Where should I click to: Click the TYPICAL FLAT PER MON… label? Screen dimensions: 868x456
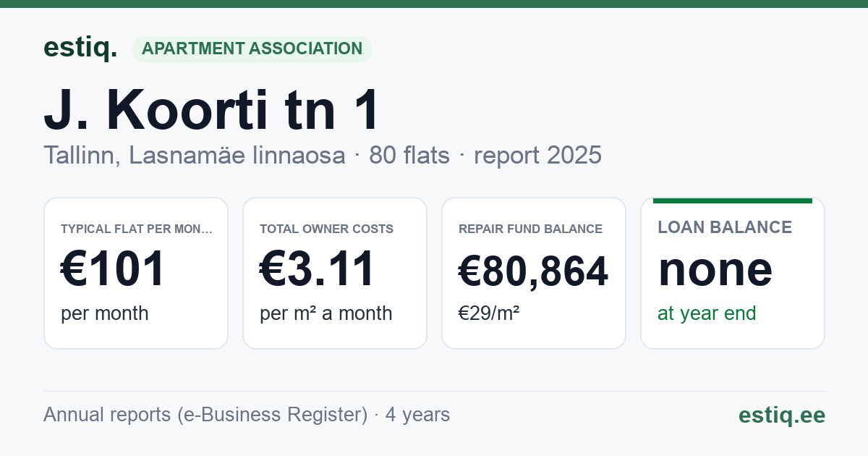137,229
